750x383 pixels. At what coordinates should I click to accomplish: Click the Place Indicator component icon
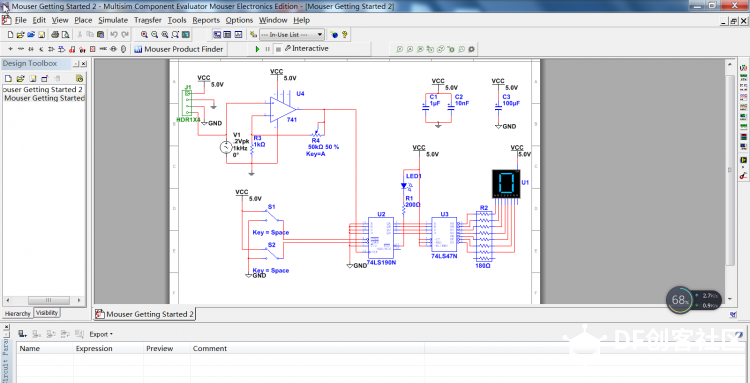[x=93, y=49]
